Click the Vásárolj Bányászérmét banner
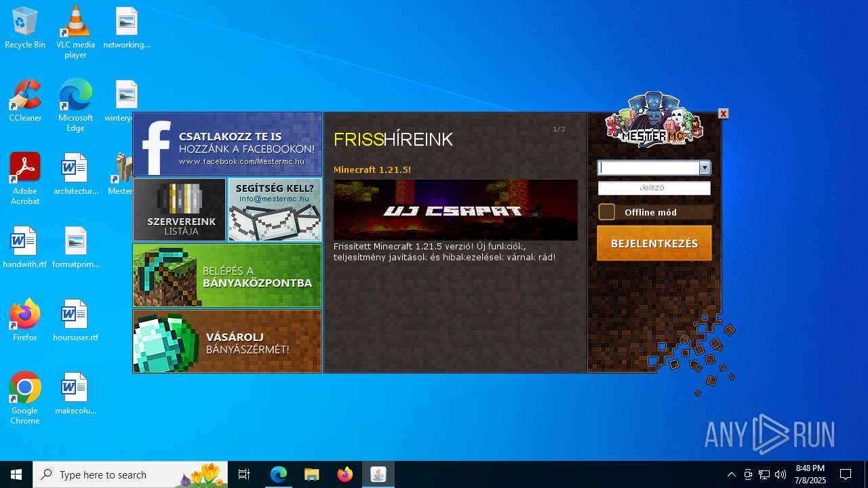 tap(227, 341)
